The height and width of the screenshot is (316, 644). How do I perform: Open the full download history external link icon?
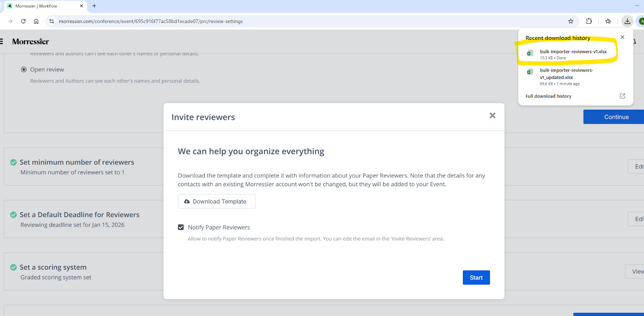[x=622, y=96]
